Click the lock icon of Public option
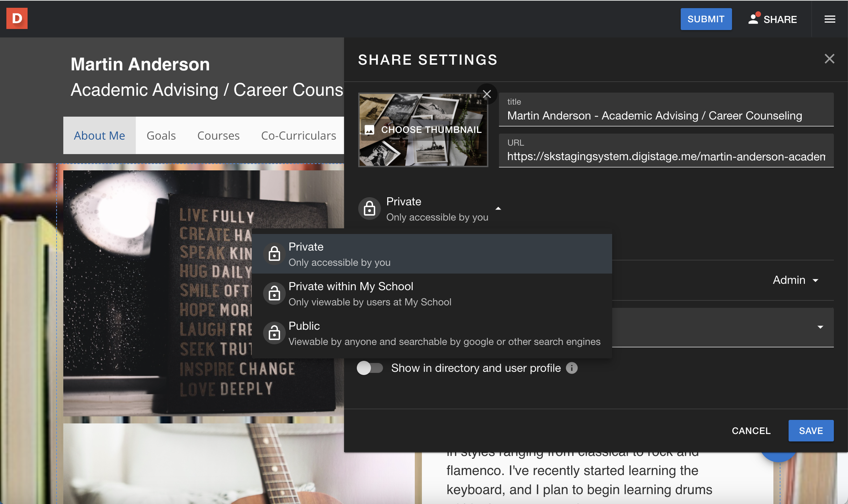The width and height of the screenshot is (848, 504). click(274, 333)
